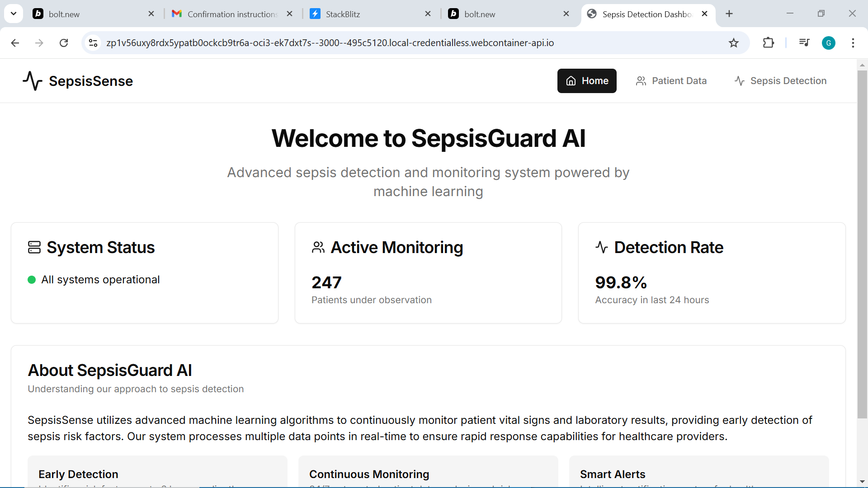The height and width of the screenshot is (488, 868).
Task: Open Chrome's three-dot menu
Action: [x=853, y=43]
